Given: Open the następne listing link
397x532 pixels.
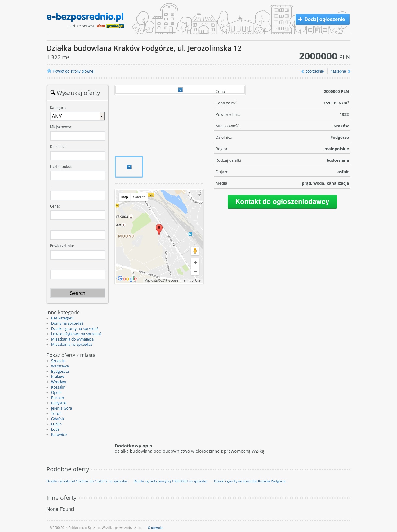Looking at the screenshot, I should (338, 71).
